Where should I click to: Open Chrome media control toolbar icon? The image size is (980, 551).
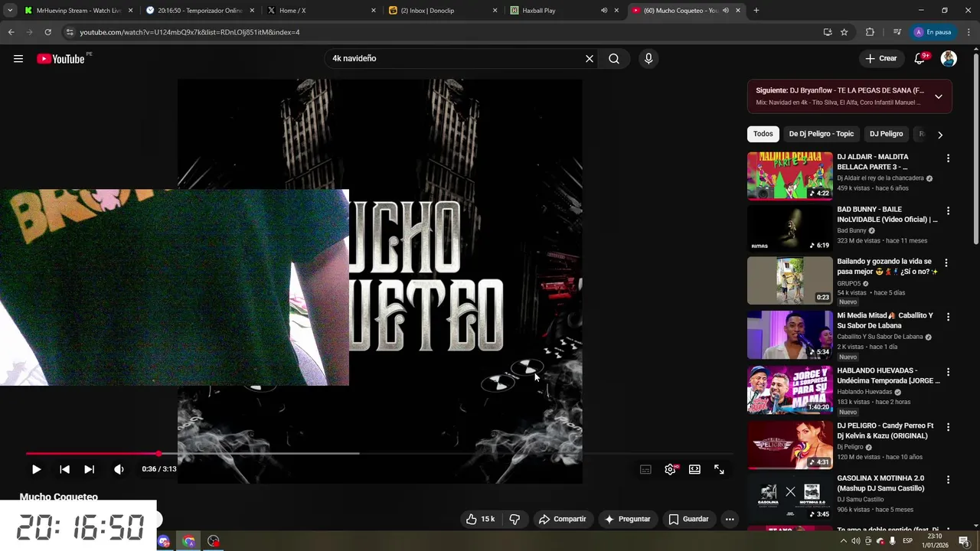897,32
